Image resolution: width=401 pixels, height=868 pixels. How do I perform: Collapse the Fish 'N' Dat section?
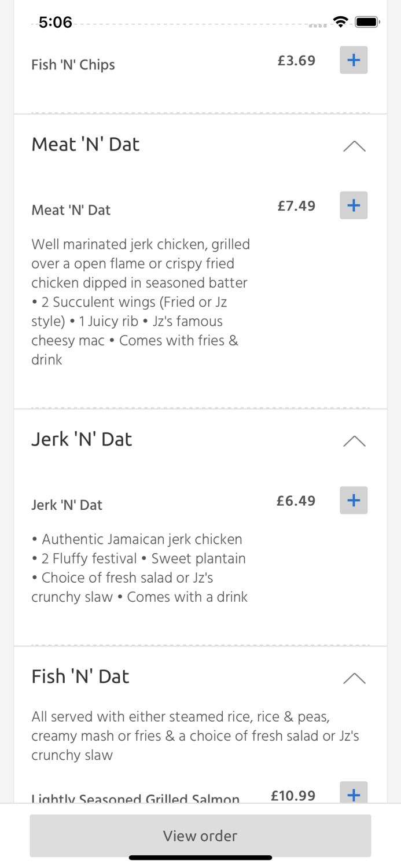click(354, 678)
